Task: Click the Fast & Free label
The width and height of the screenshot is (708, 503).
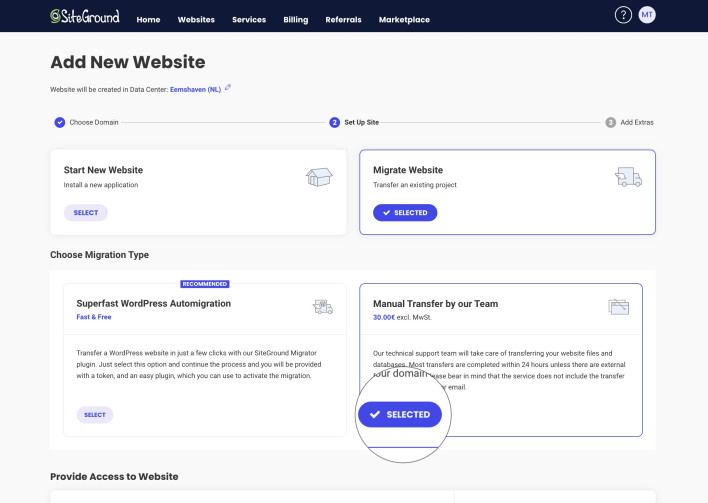Action: click(x=93, y=317)
